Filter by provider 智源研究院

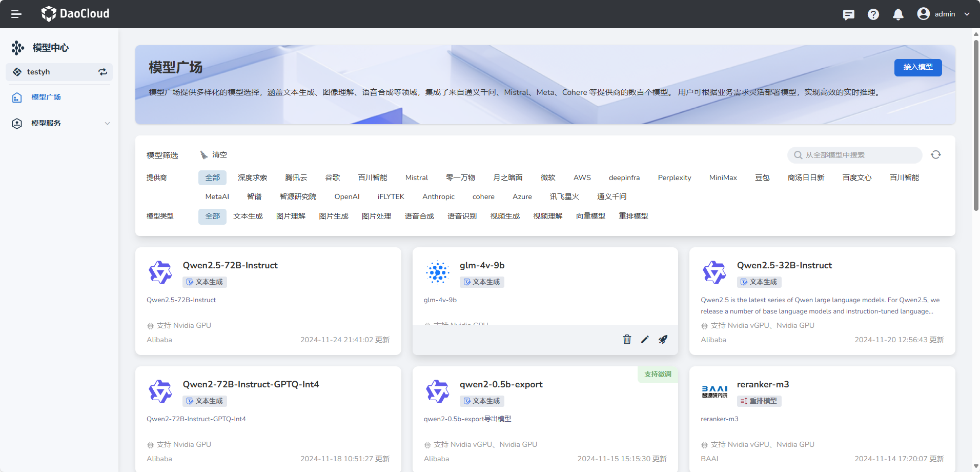click(298, 196)
